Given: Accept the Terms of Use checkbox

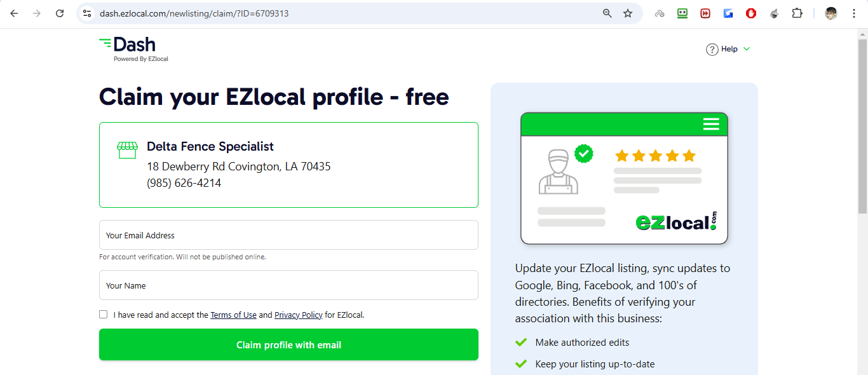Looking at the screenshot, I should pyautogui.click(x=104, y=314).
